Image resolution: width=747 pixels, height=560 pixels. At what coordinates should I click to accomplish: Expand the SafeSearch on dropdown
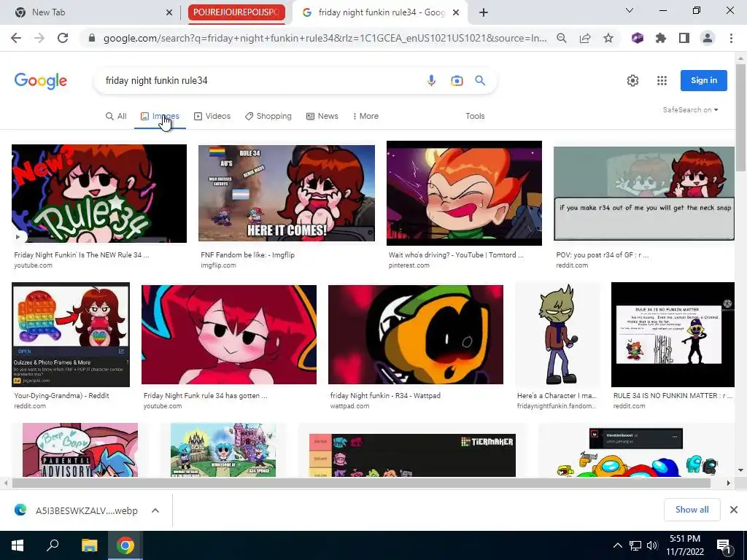[690, 110]
